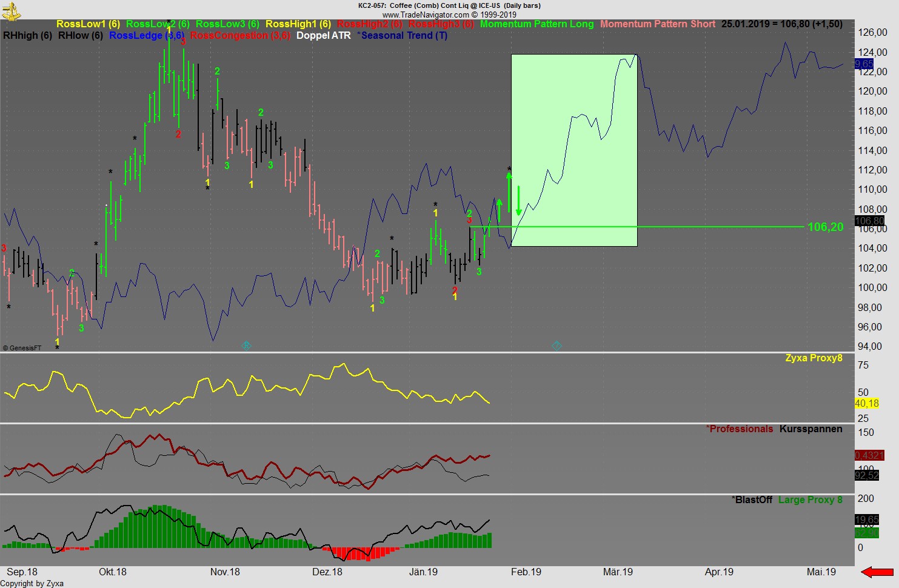Click the Mär.19 date axis label
Viewport: 899px width, 588px height.
pos(618,572)
